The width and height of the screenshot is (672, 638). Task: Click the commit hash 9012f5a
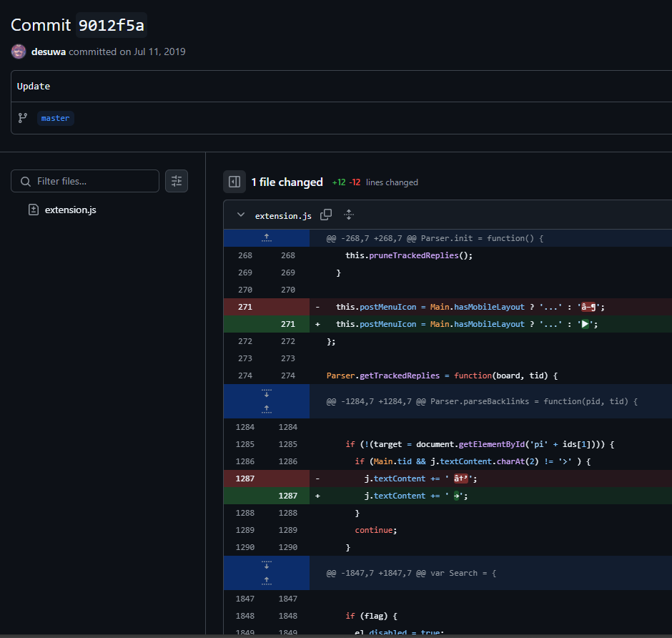pos(111,25)
